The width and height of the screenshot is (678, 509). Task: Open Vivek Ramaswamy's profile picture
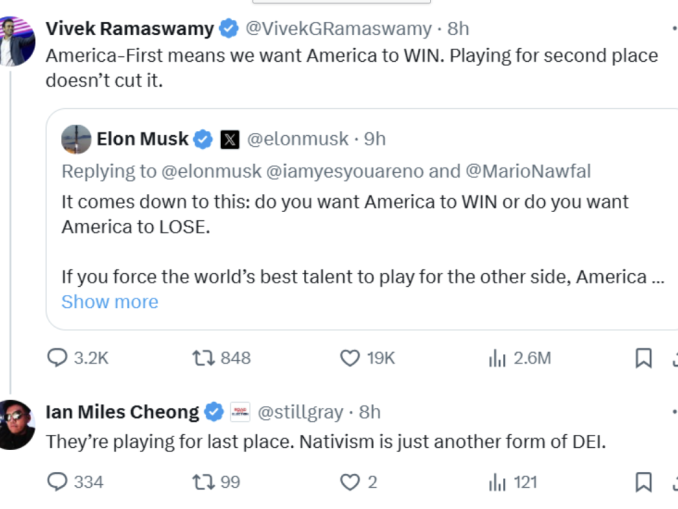pyautogui.click(x=17, y=41)
